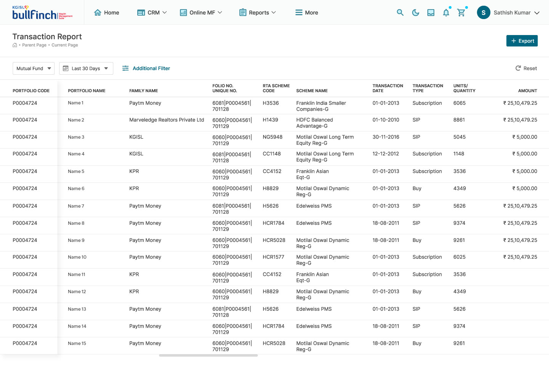
Task: Sort by PORTFOLIO CODE column header
Action: pyautogui.click(x=31, y=91)
